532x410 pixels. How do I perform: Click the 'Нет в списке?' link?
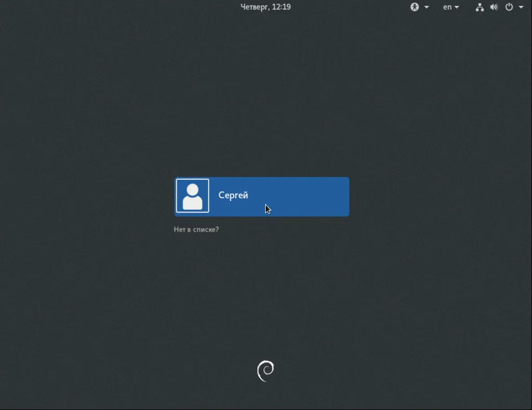coord(196,229)
